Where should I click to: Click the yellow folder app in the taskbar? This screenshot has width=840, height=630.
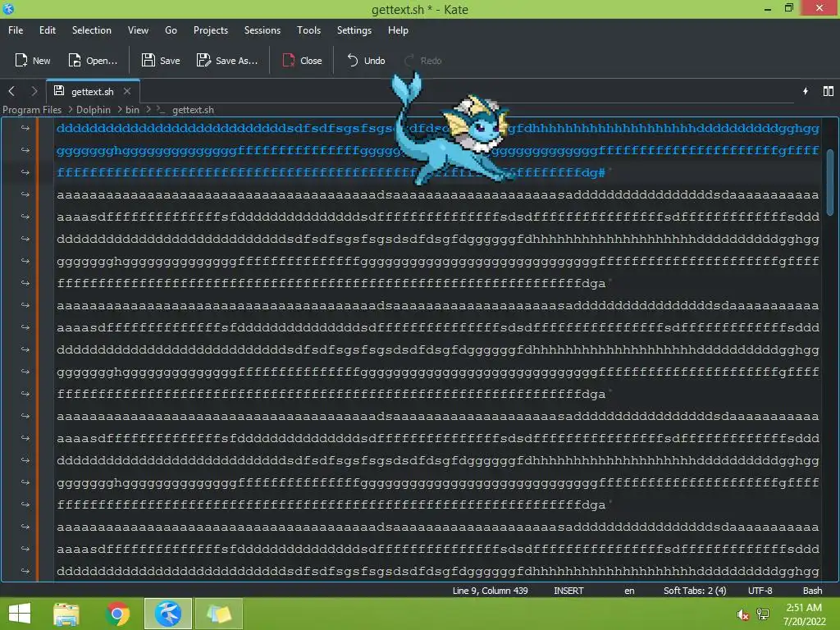pos(218,614)
